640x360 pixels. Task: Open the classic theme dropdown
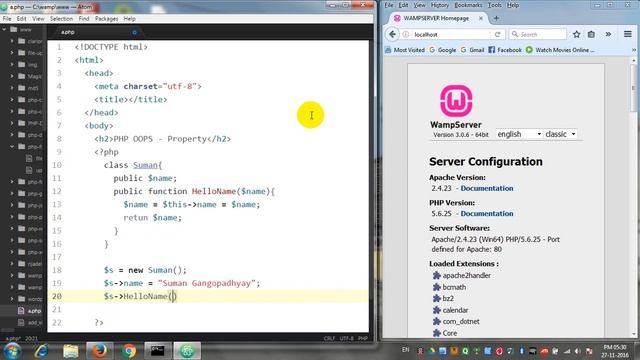[x=560, y=134]
